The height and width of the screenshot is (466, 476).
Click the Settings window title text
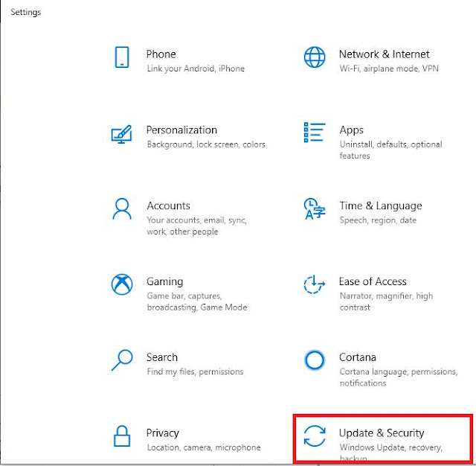(x=26, y=12)
